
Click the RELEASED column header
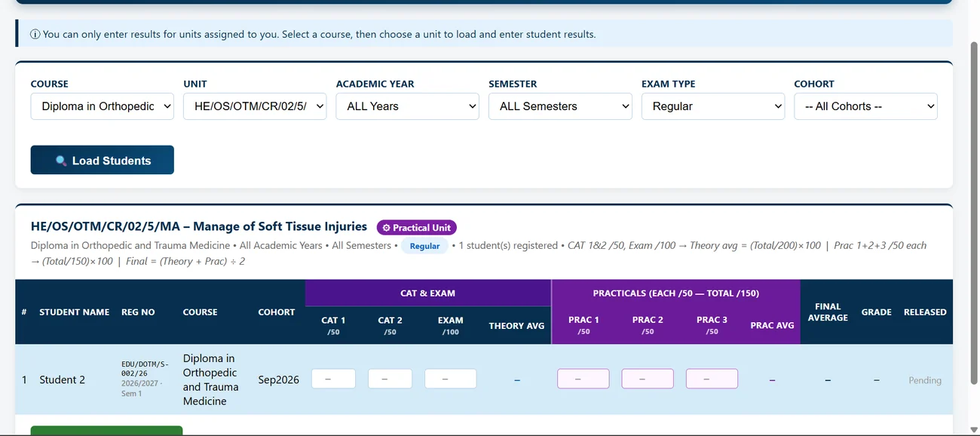925,312
